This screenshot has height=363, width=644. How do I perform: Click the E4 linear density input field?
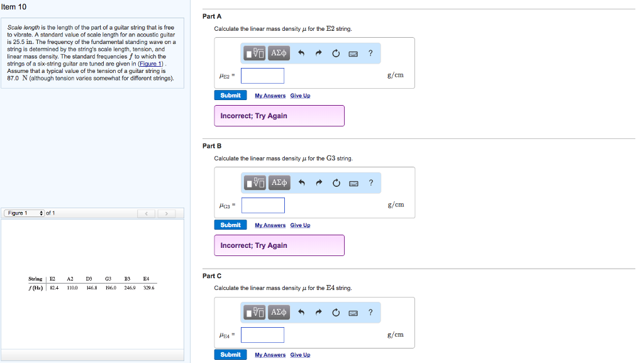pos(262,335)
